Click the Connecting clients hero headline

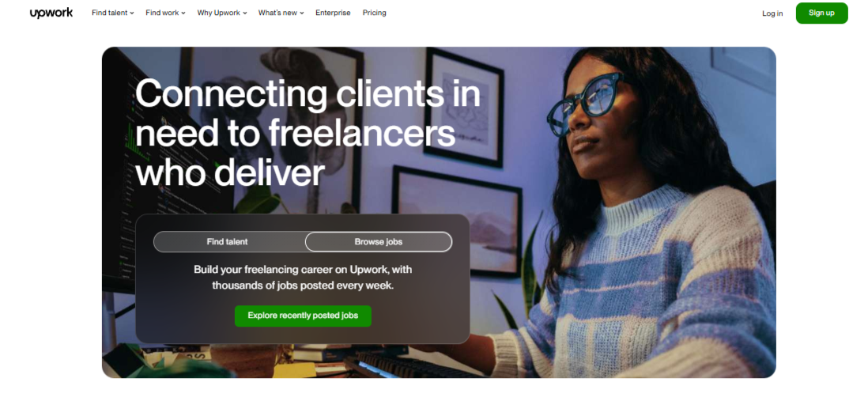click(x=308, y=133)
